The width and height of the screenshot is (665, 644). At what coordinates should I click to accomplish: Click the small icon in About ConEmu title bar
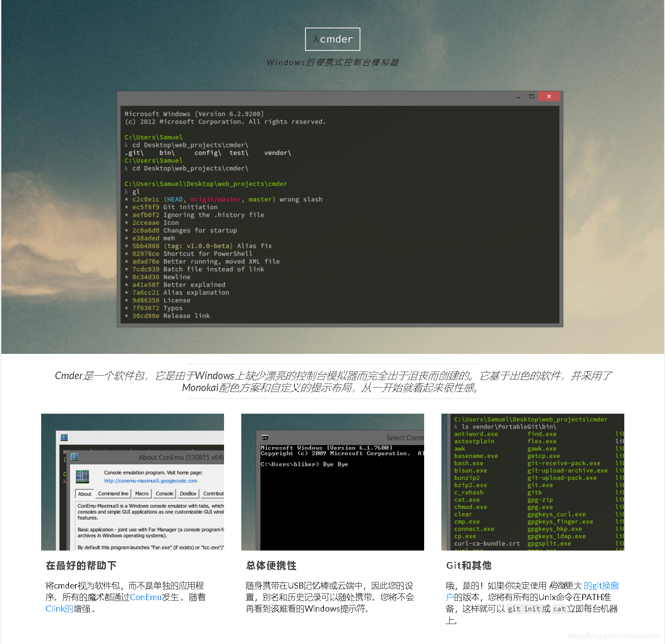click(74, 457)
